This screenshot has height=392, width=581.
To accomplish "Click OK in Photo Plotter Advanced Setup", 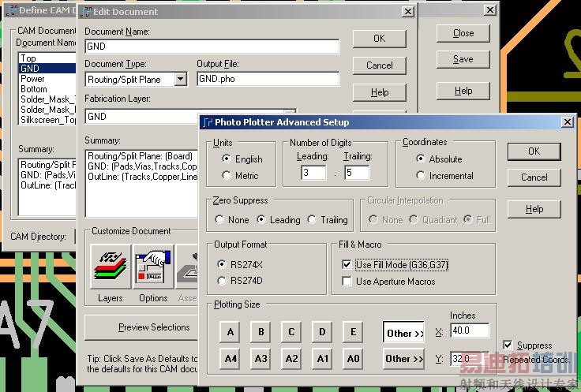I will coord(534,151).
